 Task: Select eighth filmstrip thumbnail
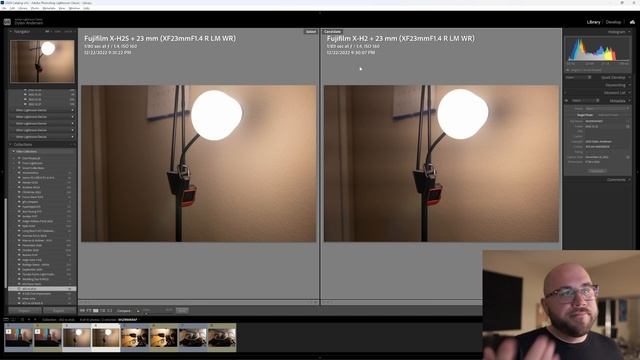[x=222, y=338]
